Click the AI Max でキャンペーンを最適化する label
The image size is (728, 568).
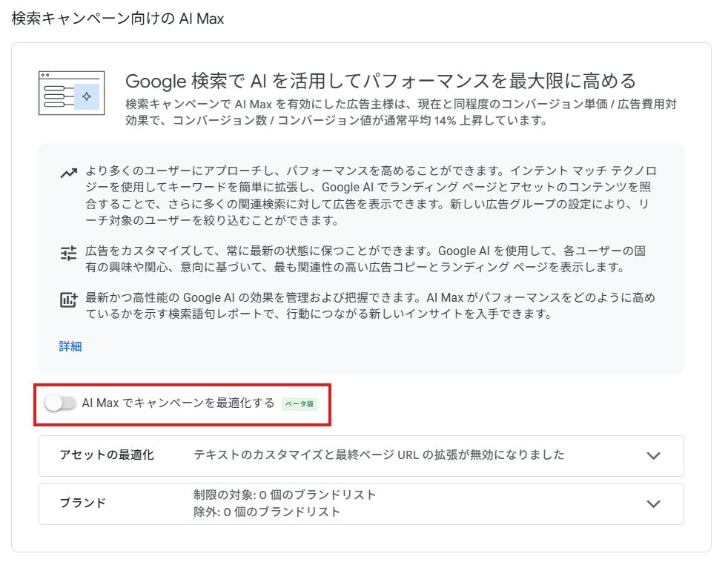pyautogui.click(x=178, y=403)
